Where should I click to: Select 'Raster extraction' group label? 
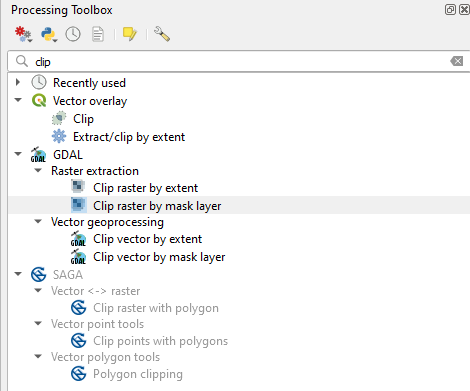(95, 171)
